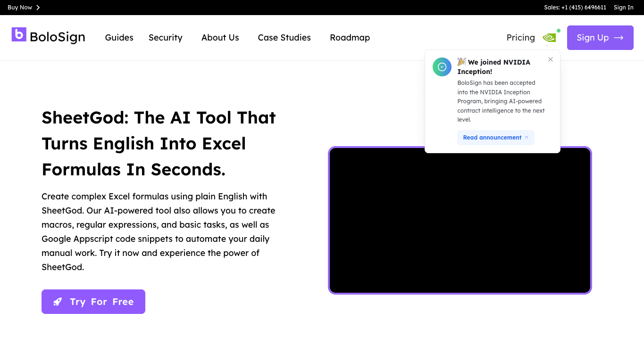The width and height of the screenshot is (644, 362).
Task: Click the Try For Free button
Action: pos(93,302)
